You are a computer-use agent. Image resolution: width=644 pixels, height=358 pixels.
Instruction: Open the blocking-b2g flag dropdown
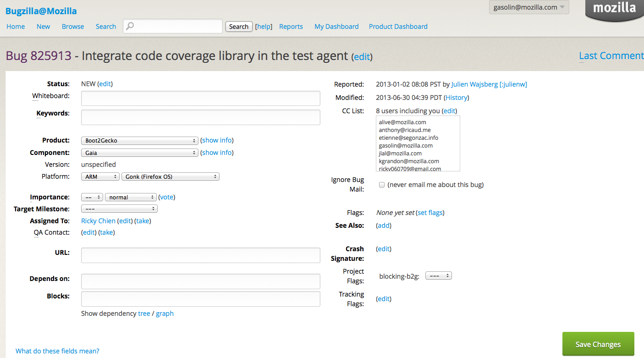coord(439,276)
